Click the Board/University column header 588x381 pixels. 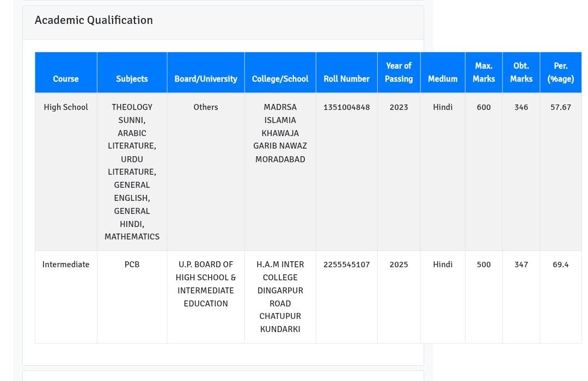coord(206,72)
